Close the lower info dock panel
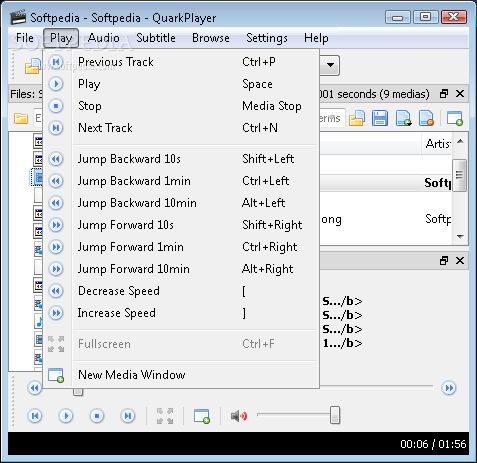 coord(460,260)
